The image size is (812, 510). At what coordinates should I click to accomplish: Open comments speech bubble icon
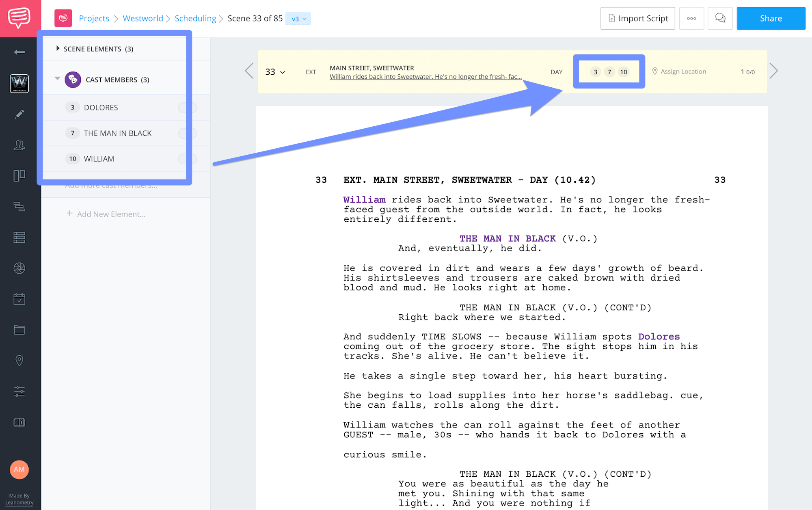[x=720, y=18]
